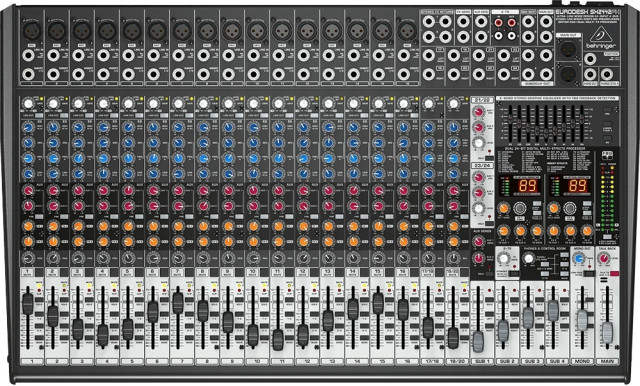This screenshot has height=386, width=640.
Task: Adjust the Phones & Control Room knob
Action: (x=529, y=258)
